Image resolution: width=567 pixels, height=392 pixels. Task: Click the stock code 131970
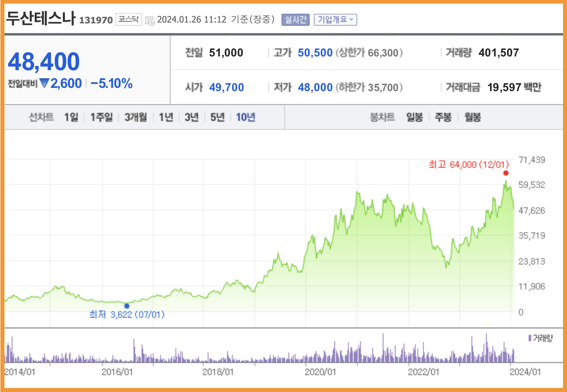96,20
